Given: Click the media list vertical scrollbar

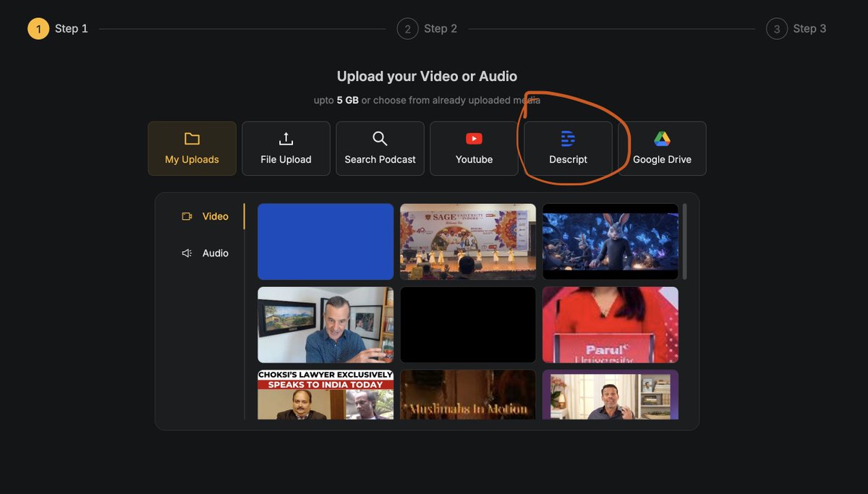Looking at the screenshot, I should tap(684, 242).
